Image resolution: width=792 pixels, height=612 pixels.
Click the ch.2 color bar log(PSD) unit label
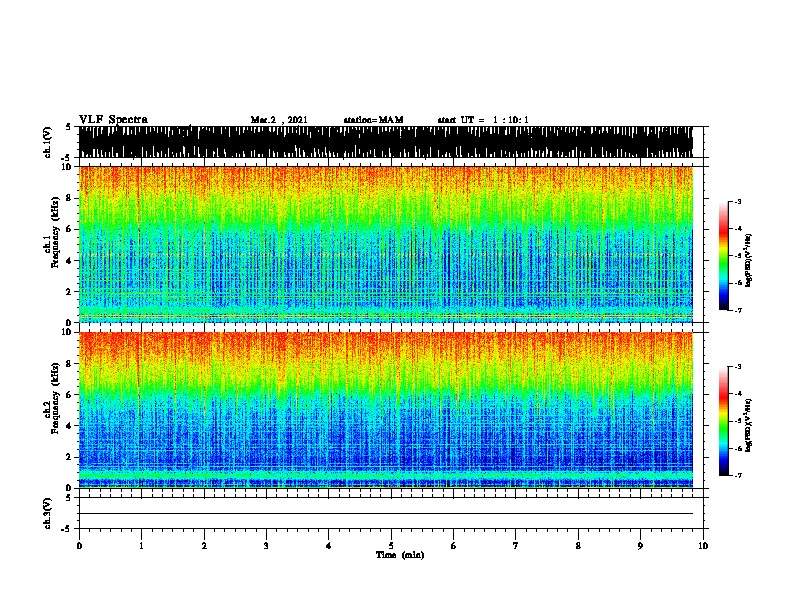749,425
